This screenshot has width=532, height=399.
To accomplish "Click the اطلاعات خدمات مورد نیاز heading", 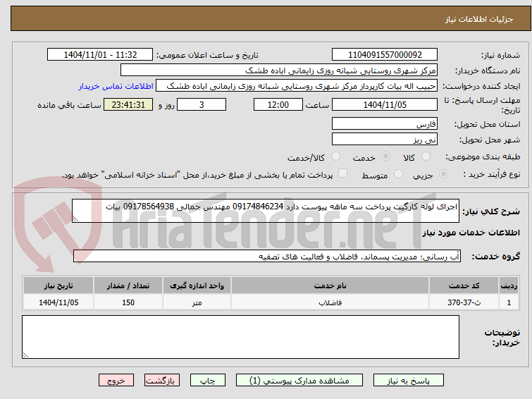I will 471,233.
